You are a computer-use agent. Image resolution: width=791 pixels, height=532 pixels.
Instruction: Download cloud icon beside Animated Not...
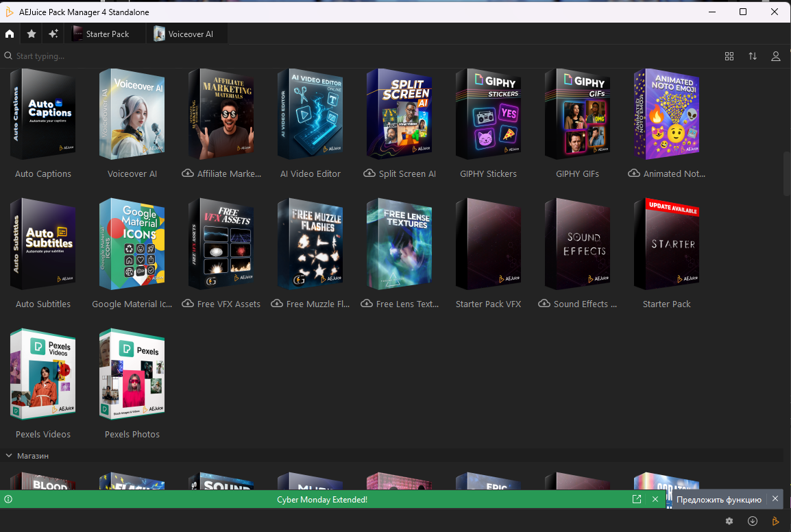tap(633, 173)
